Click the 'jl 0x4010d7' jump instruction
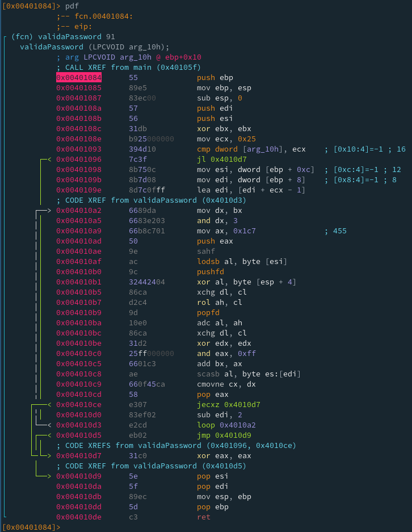Image resolution: width=412 pixels, height=532 pixels. click(x=222, y=160)
